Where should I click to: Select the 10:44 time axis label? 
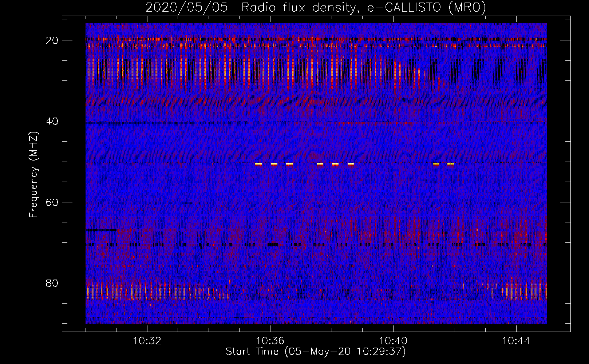516,341
